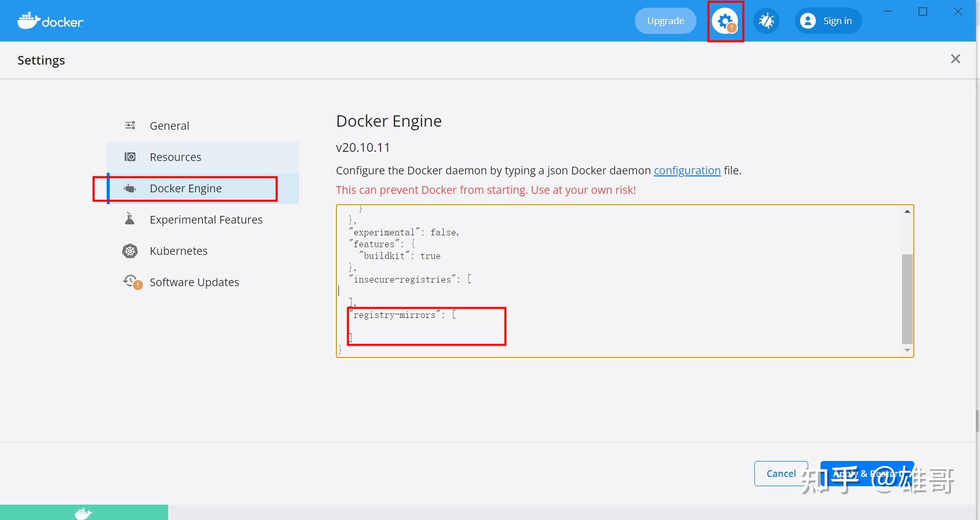
Task: Click the Troubleshoot bug icon
Action: tap(766, 21)
